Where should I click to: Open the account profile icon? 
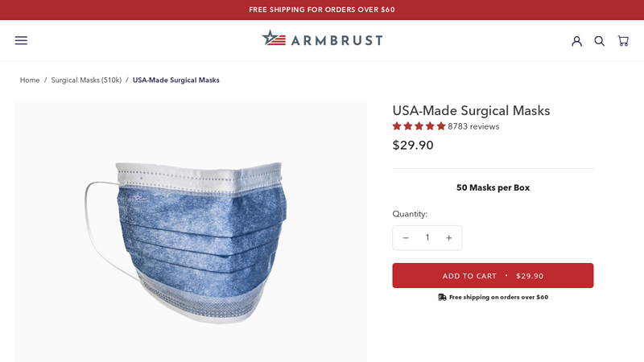576,41
